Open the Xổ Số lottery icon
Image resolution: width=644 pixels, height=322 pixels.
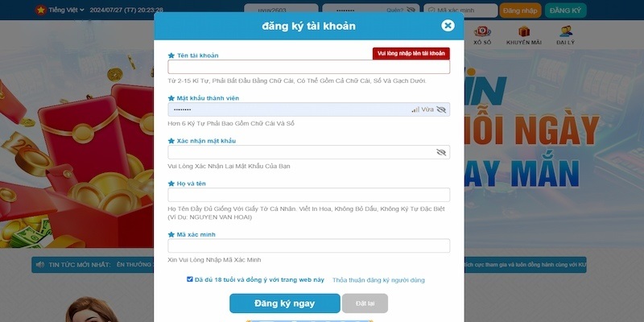pyautogui.click(x=482, y=31)
